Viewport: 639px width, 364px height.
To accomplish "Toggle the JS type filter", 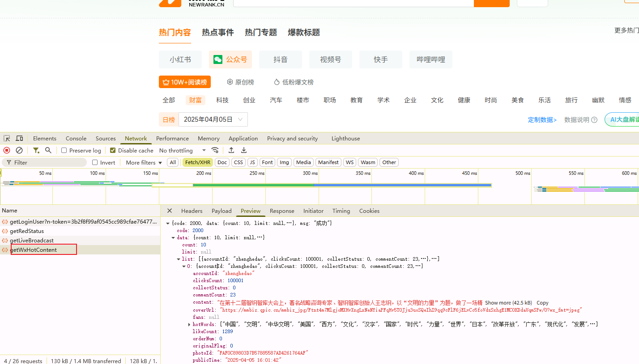I will click(253, 162).
